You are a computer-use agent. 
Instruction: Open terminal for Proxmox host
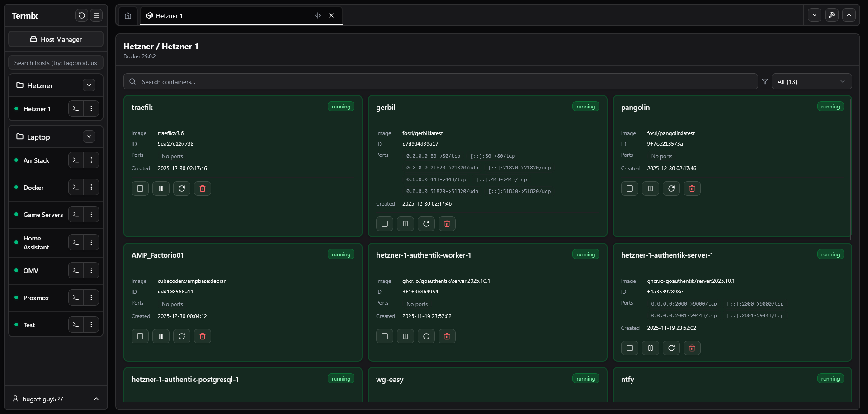coord(76,298)
